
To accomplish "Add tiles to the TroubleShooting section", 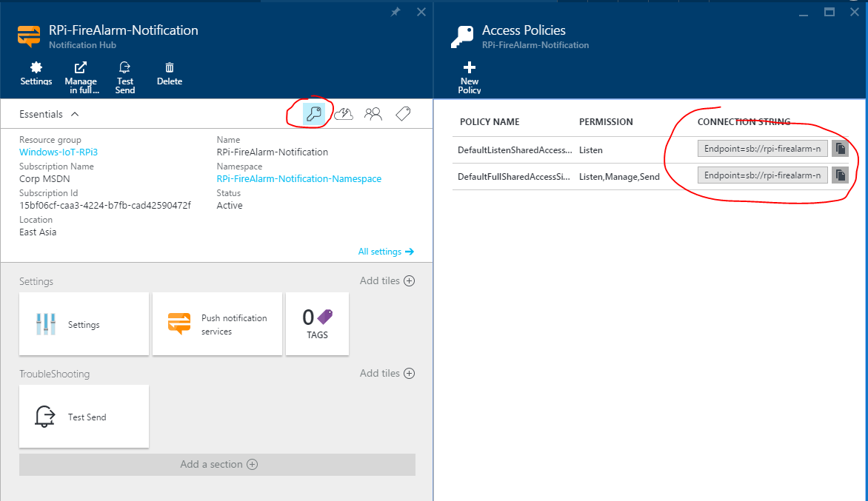I will click(387, 373).
